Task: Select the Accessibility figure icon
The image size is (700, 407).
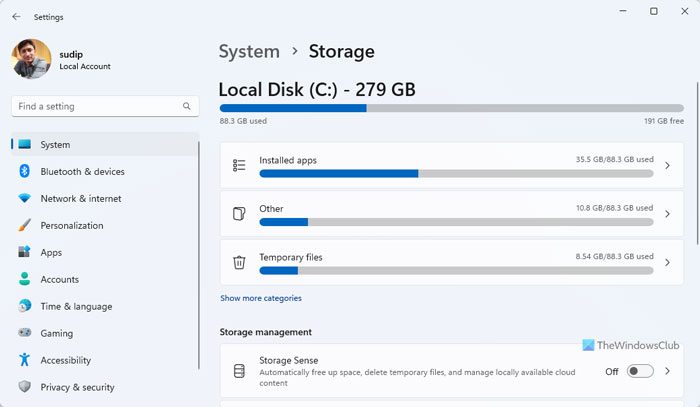Action: (x=25, y=359)
